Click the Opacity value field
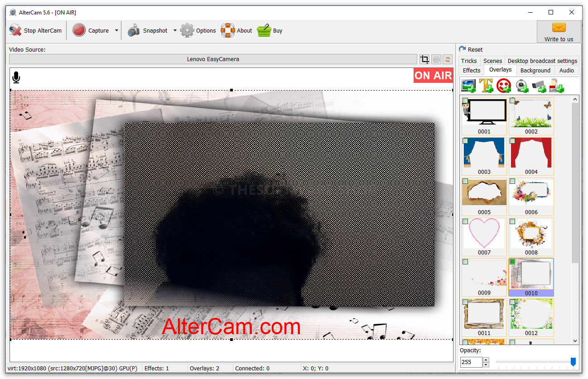This screenshot has width=588, height=379. click(x=472, y=362)
